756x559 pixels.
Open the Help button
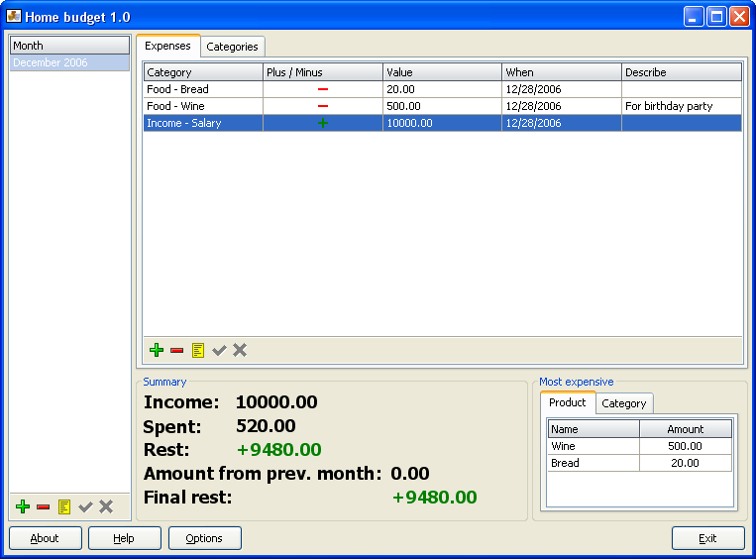pyautogui.click(x=124, y=538)
